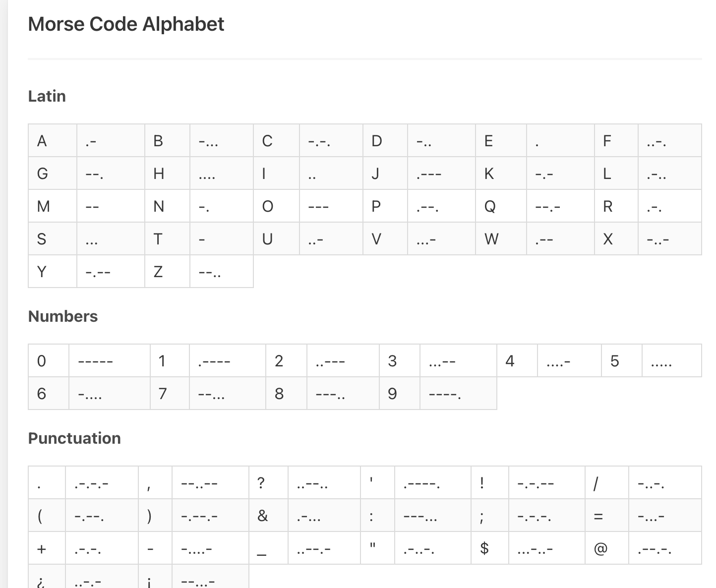Image resolution: width=716 pixels, height=588 pixels.
Task: Click the digit 0 cell in Numbers table
Action: [49, 361]
